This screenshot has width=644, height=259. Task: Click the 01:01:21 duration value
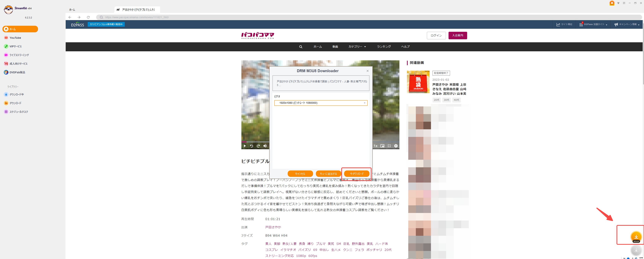coord(272,219)
